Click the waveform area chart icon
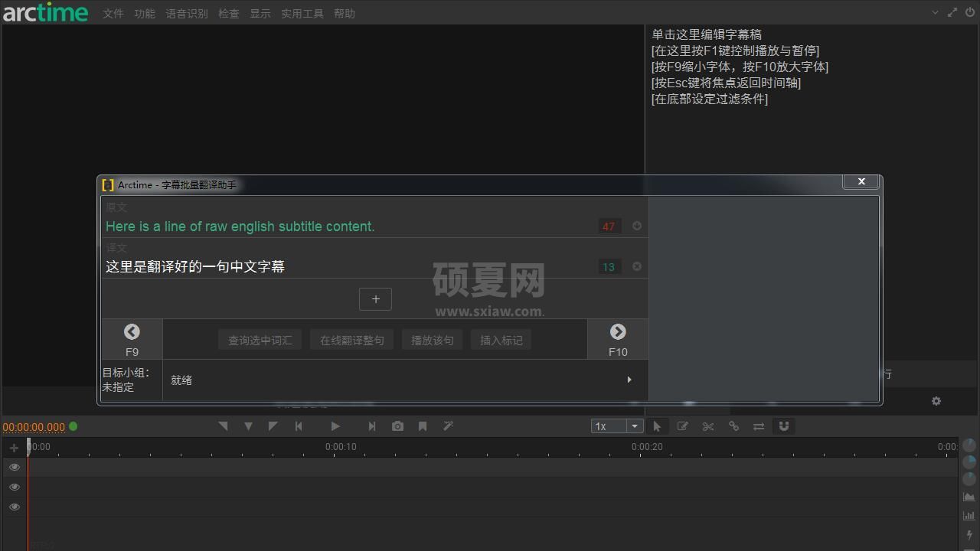Image resolution: width=980 pixels, height=551 pixels. click(x=969, y=497)
